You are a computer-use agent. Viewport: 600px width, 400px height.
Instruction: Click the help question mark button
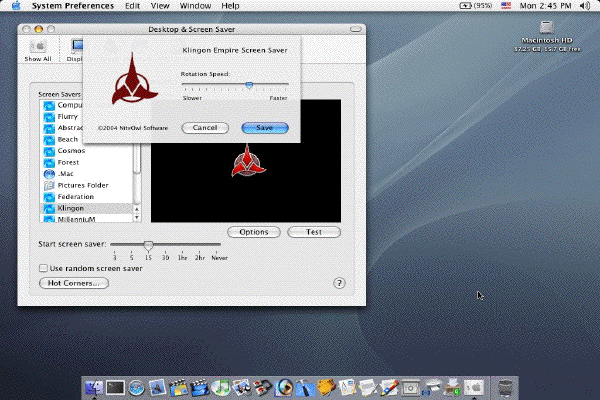tap(339, 283)
